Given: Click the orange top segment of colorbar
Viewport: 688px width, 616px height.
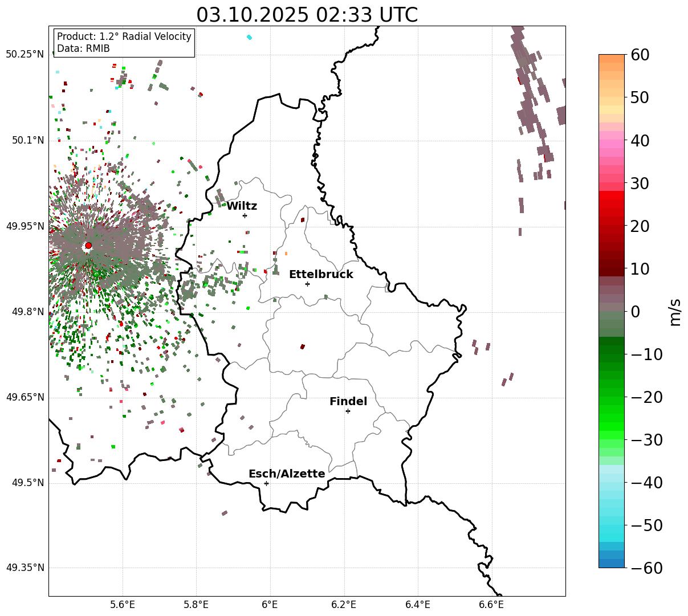Looking at the screenshot, I should [612, 59].
